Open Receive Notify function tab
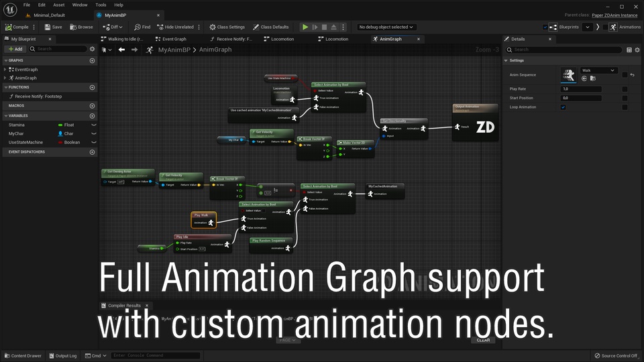644x362 pixels. 234,39
